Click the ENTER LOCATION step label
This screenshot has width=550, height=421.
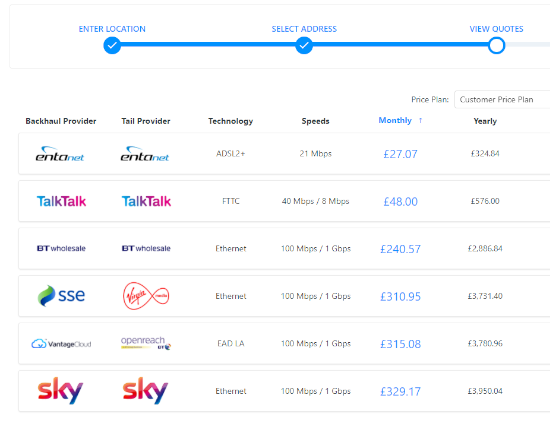click(x=112, y=29)
